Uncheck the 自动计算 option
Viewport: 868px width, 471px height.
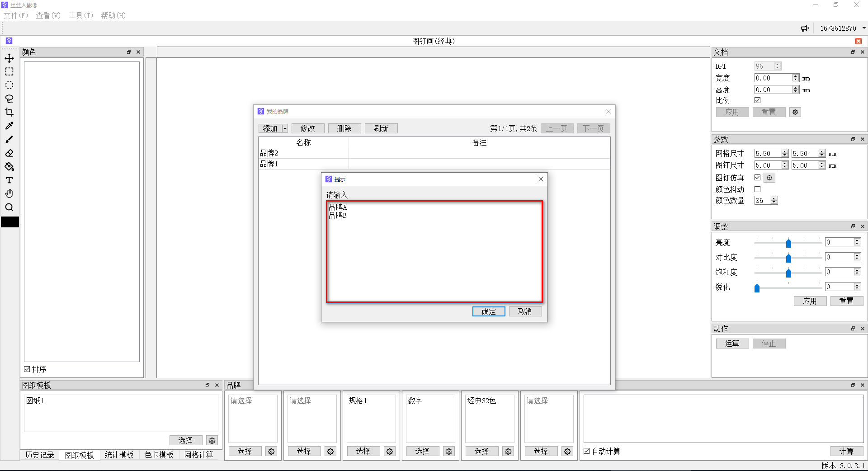coord(587,451)
